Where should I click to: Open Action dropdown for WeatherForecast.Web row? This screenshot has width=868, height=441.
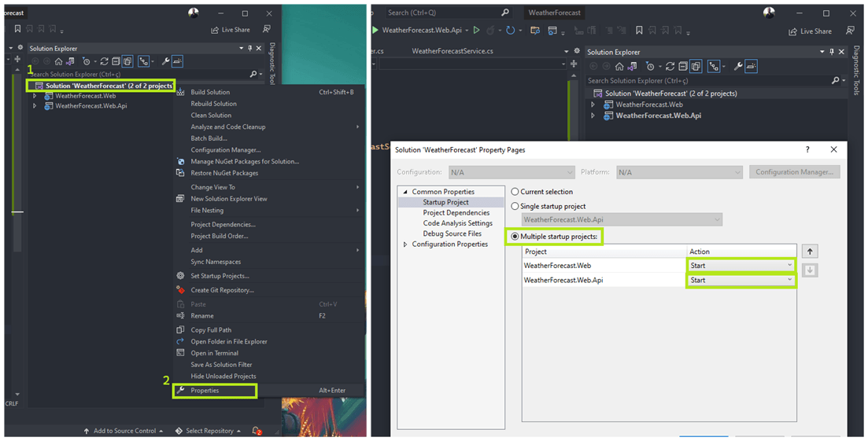pos(741,265)
